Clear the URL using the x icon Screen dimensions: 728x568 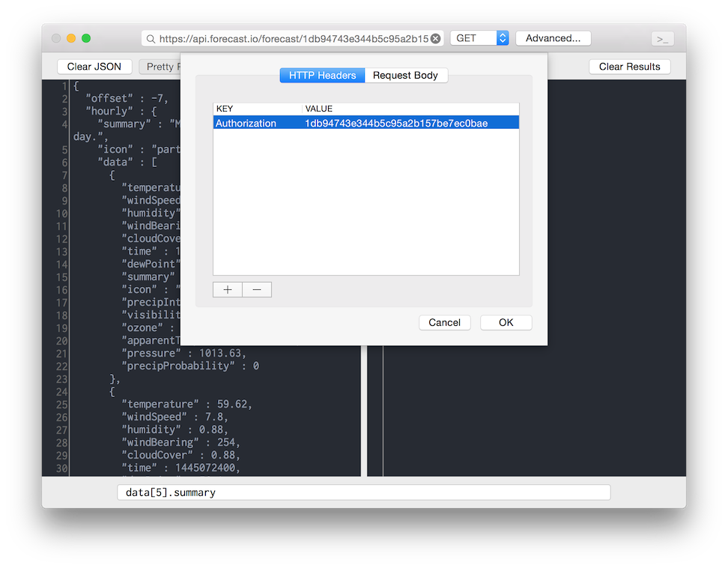coord(435,37)
